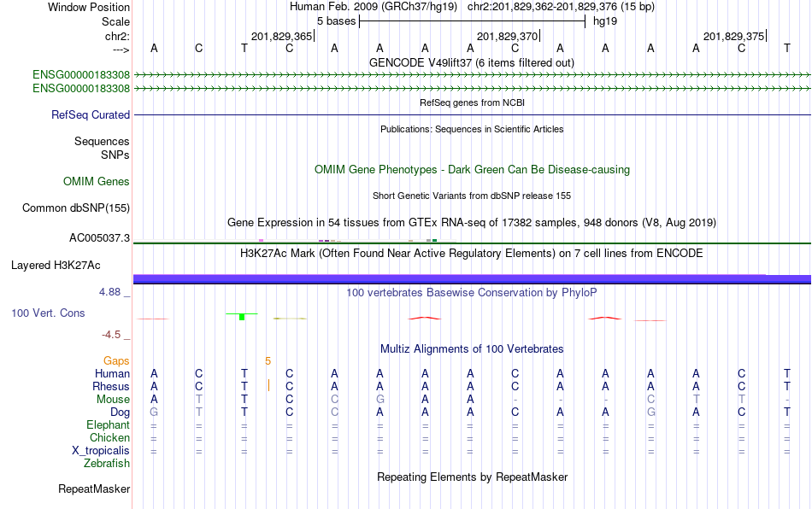Click the first ENSG00000183308 gene label
This screenshot has width=812, height=509.
coord(81,74)
